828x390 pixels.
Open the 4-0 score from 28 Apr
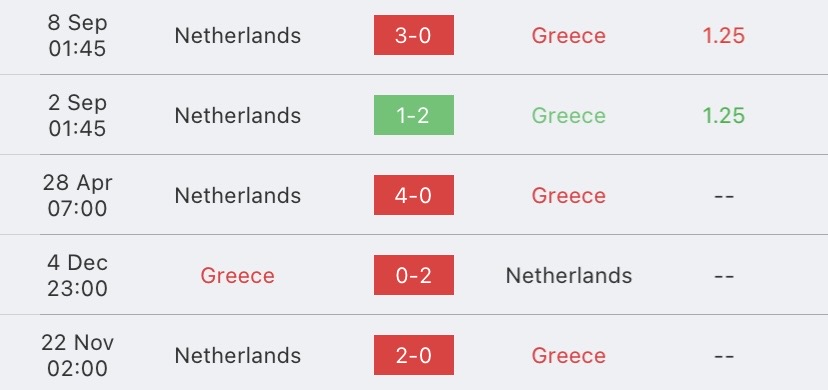[413, 195]
